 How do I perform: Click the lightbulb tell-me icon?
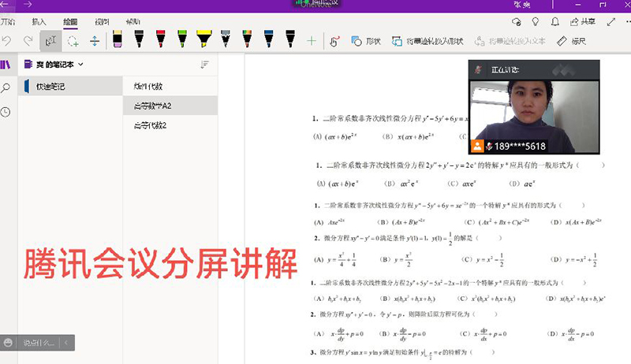click(536, 22)
